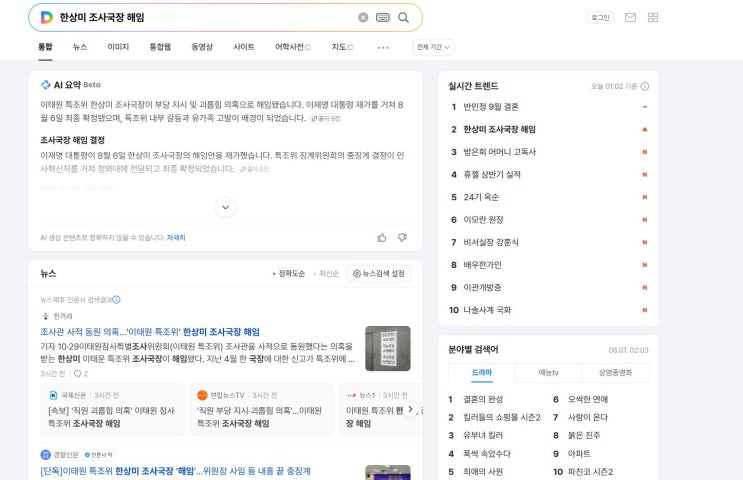Open the mail envelope icon

630,18
